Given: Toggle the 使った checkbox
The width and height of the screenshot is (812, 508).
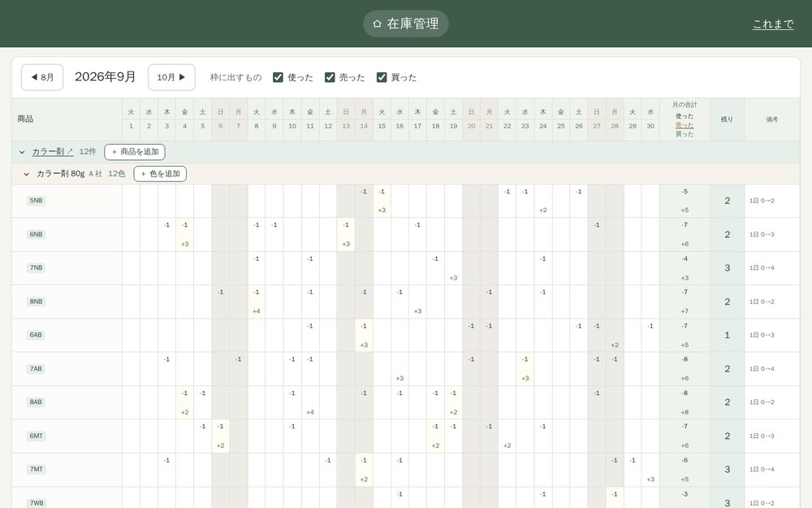Looking at the screenshot, I should [278, 77].
